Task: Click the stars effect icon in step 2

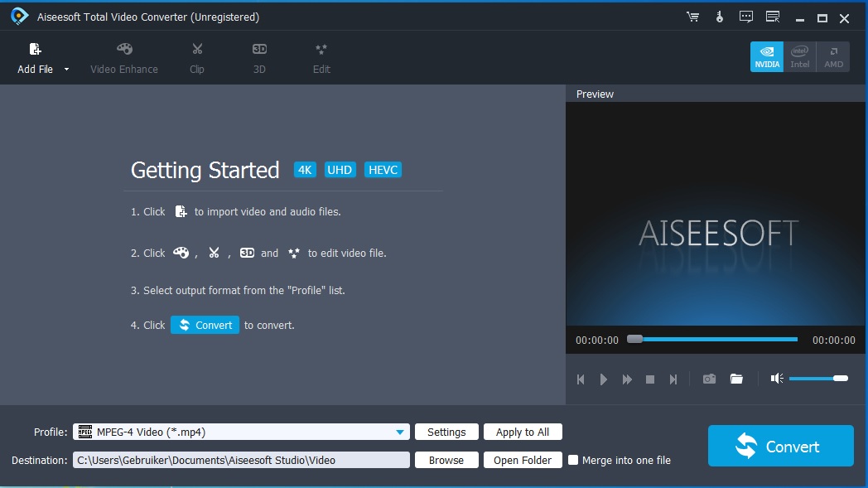Action: (293, 253)
